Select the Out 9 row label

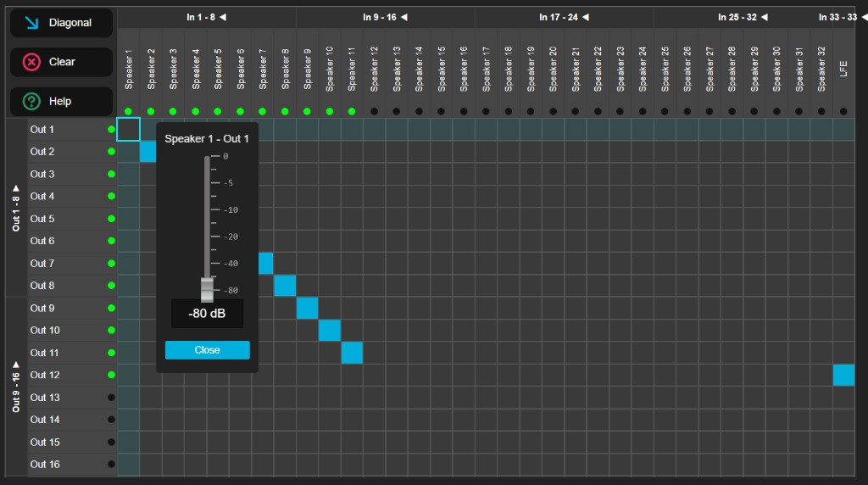click(x=42, y=309)
